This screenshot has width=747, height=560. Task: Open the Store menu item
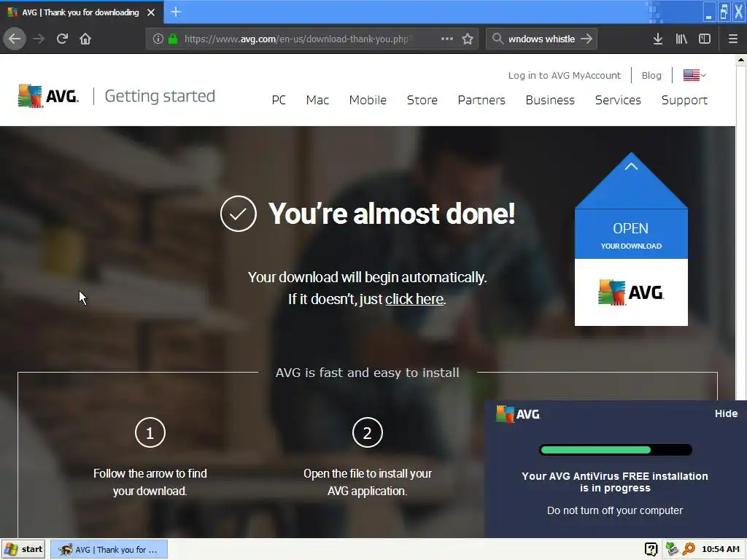pyautogui.click(x=422, y=100)
